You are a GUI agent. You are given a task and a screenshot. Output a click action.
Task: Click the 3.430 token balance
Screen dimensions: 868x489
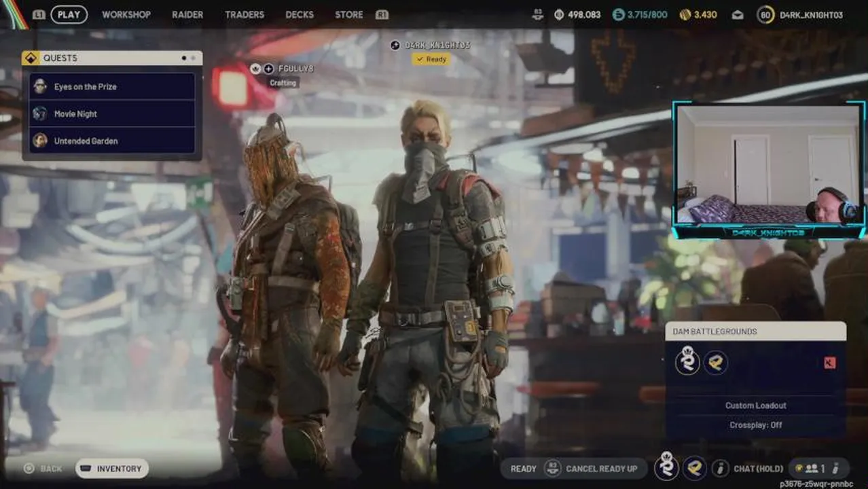click(x=705, y=15)
